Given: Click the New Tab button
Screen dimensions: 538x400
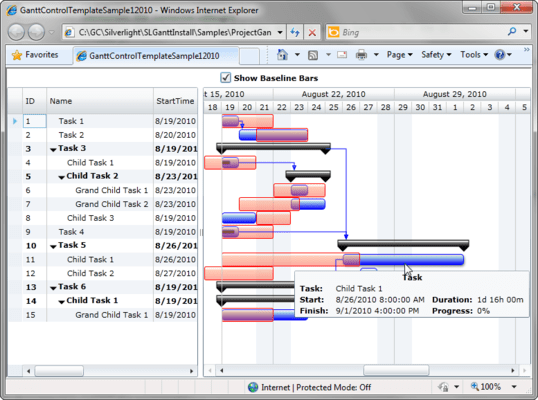Looking at the screenshot, I should click(x=249, y=56).
